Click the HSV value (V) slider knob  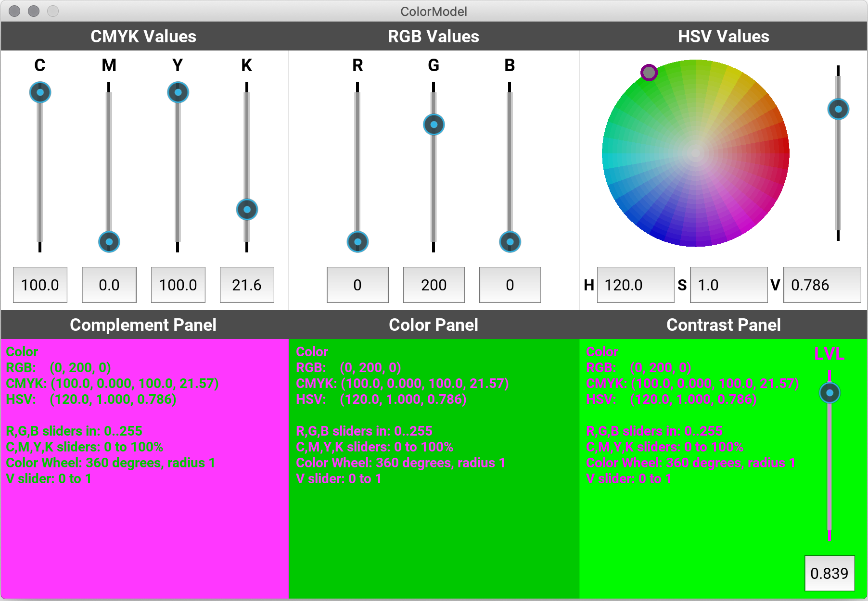[x=838, y=109]
